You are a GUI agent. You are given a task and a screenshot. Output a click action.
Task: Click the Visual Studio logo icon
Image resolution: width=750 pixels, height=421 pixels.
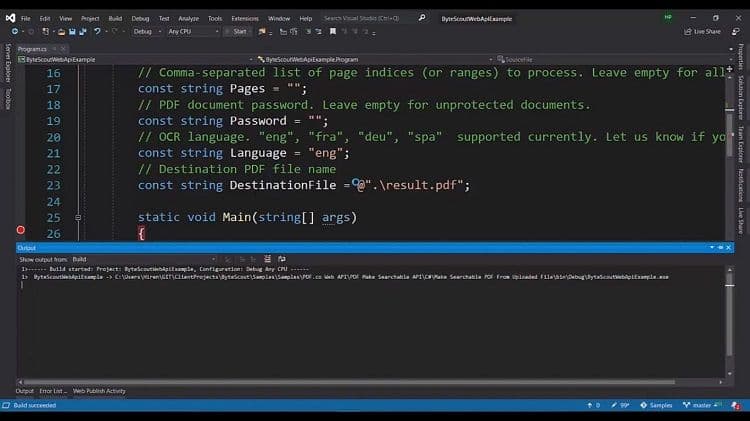[9, 18]
